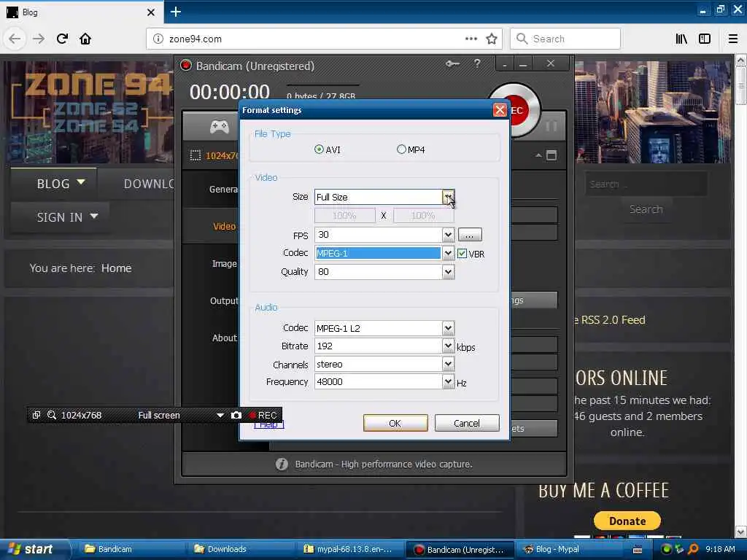The height and width of the screenshot is (560, 747).
Task: Click the Home breadcrumb link
Action: click(116, 268)
